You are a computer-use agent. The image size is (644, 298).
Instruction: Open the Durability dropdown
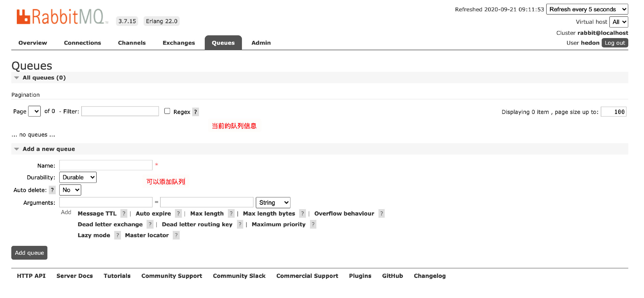tap(78, 177)
